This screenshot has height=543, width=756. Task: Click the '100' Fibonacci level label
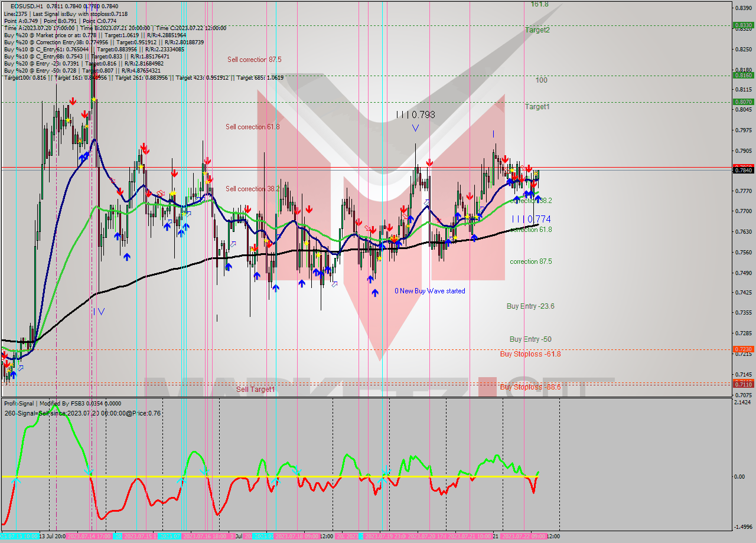coord(542,80)
